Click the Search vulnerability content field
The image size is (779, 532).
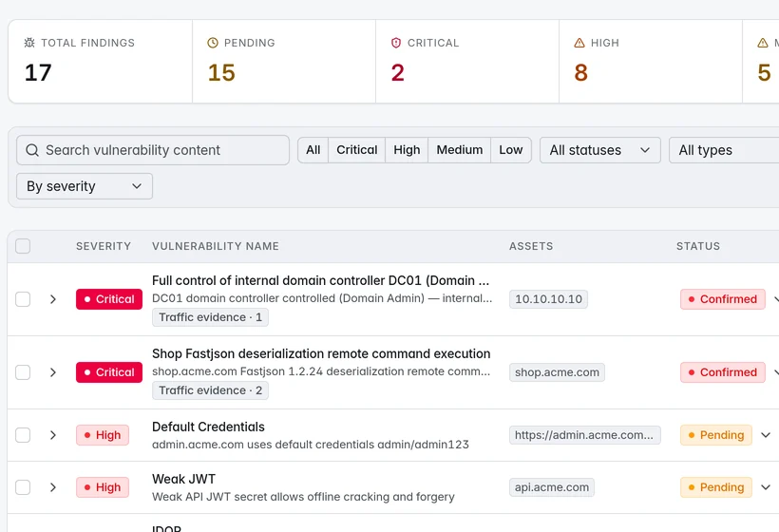[x=153, y=150]
